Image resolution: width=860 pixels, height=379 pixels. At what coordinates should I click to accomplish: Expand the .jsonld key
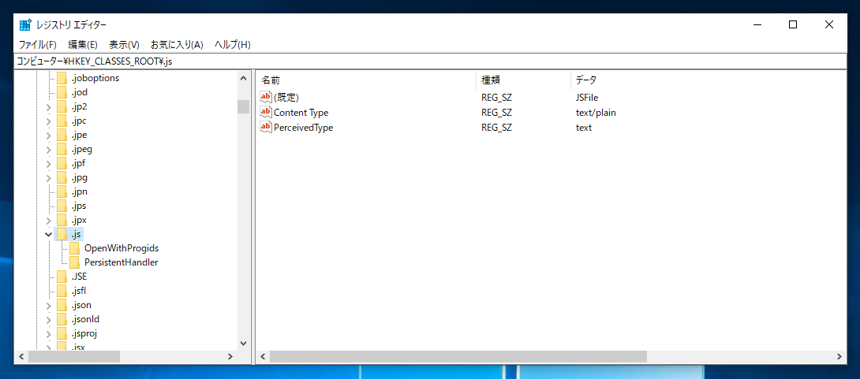(48, 319)
